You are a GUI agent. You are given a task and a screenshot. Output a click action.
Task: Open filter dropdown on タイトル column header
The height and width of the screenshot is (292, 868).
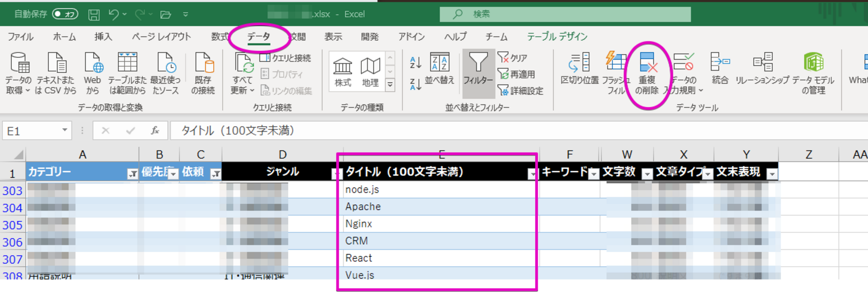click(x=532, y=174)
